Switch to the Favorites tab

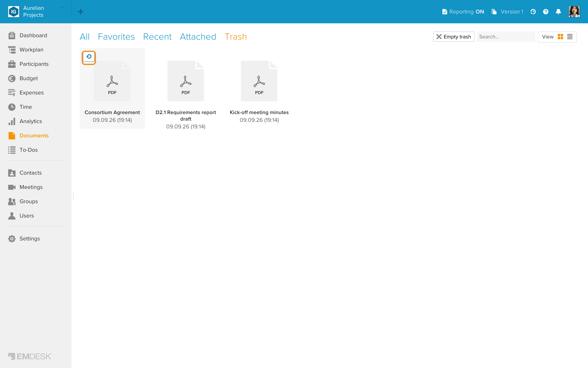point(116,37)
